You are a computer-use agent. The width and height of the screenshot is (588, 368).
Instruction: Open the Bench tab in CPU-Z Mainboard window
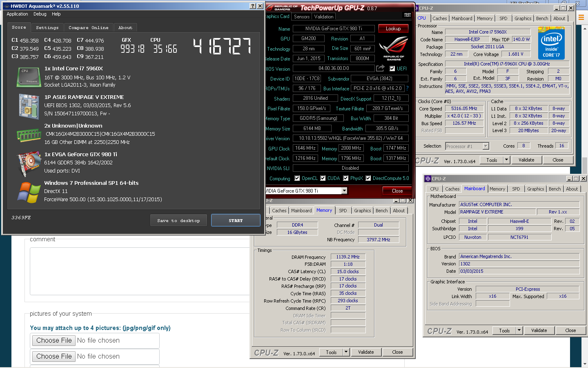555,189
